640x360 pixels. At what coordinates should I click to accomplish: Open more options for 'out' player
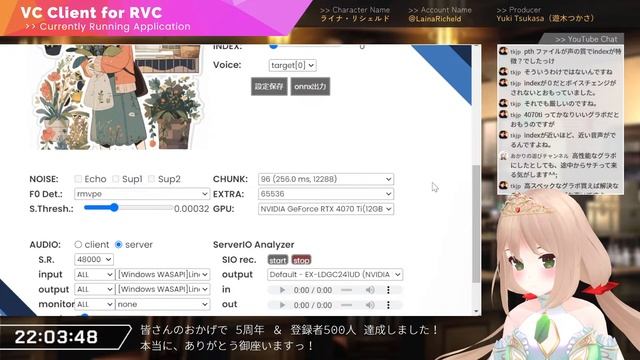tap(388, 305)
